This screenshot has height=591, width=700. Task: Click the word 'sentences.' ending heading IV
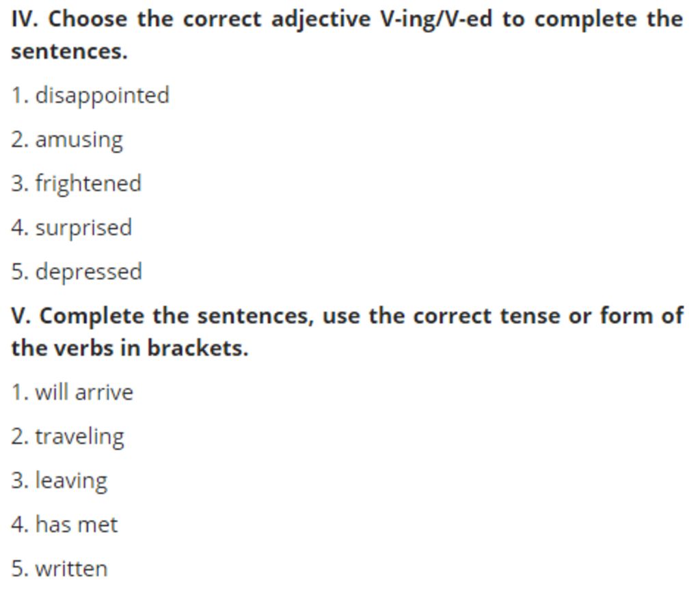[69, 52]
